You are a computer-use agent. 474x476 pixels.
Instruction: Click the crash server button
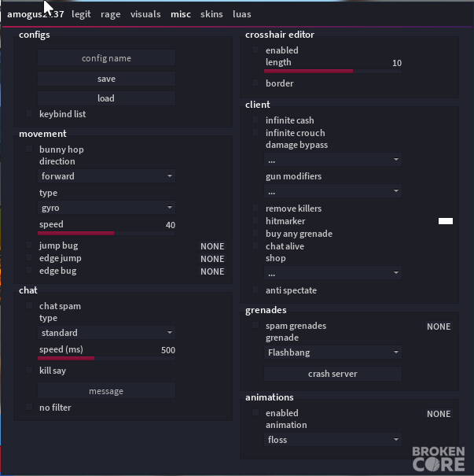click(333, 374)
